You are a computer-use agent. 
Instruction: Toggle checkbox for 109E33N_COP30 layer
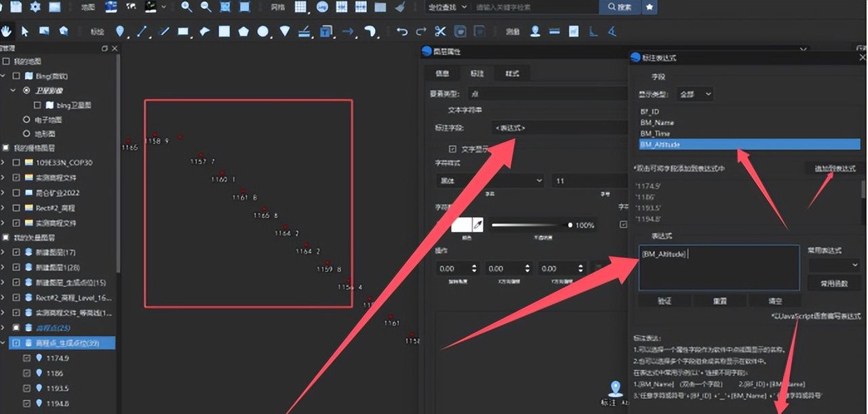point(17,163)
